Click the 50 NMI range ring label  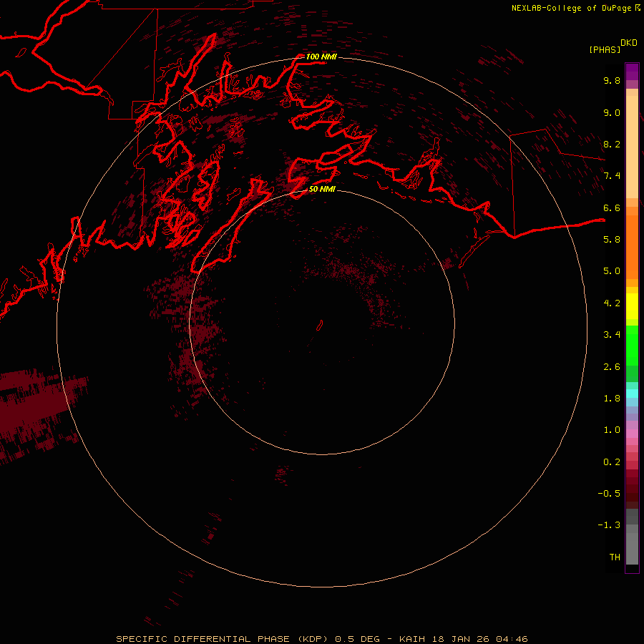322,189
